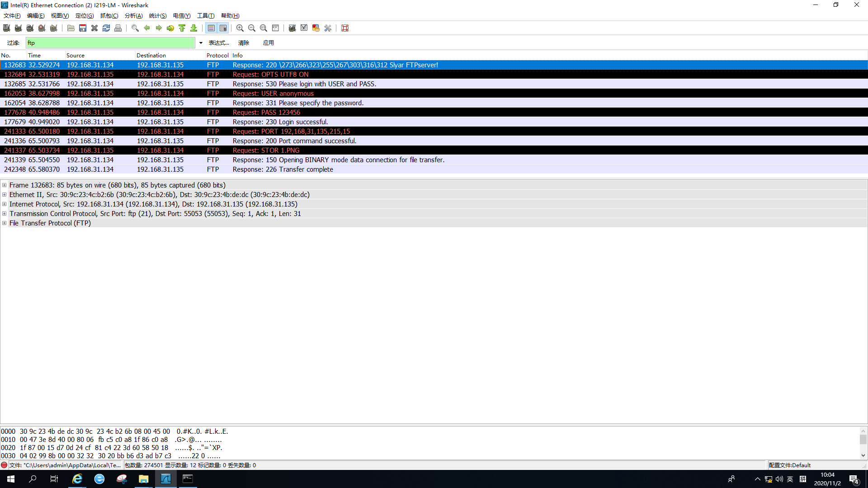This screenshot has width=868, height=488.
Task: Open the 分析(A) menu
Action: point(133,16)
